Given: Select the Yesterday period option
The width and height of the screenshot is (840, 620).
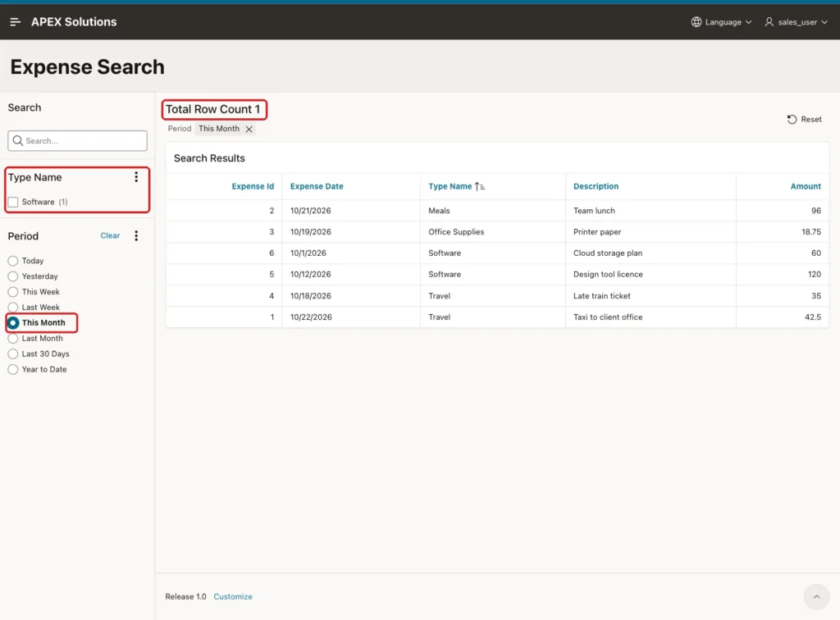Looking at the screenshot, I should coord(13,276).
